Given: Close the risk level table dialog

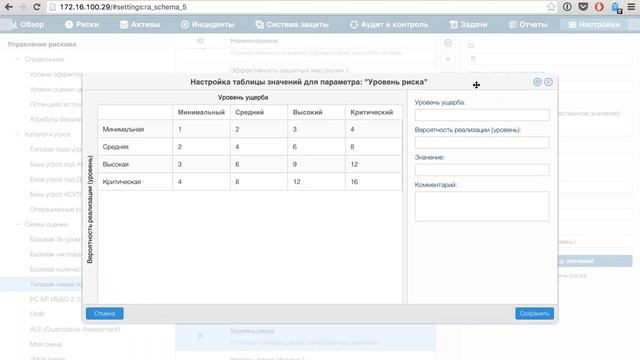Looking at the screenshot, I should tap(548, 82).
